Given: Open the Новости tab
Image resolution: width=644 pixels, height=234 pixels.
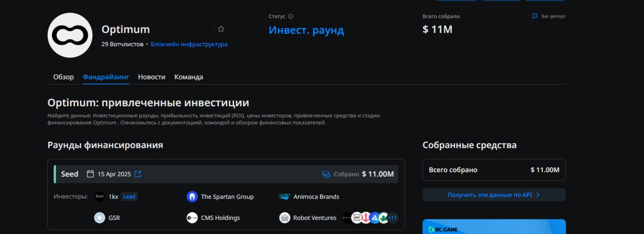Looking at the screenshot, I should pos(151,77).
